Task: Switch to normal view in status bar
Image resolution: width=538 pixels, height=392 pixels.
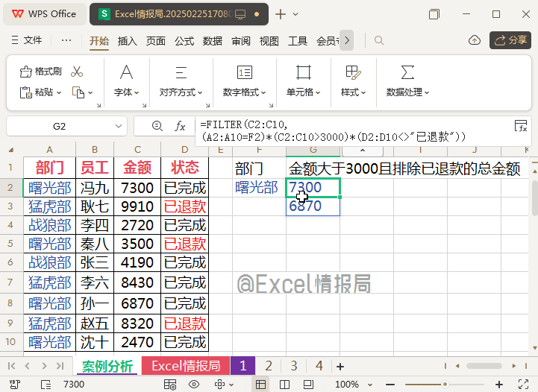Action: (x=260, y=385)
